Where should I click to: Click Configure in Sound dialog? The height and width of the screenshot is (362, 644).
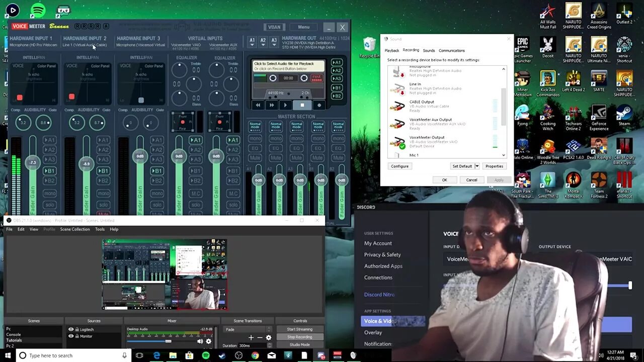[400, 166]
